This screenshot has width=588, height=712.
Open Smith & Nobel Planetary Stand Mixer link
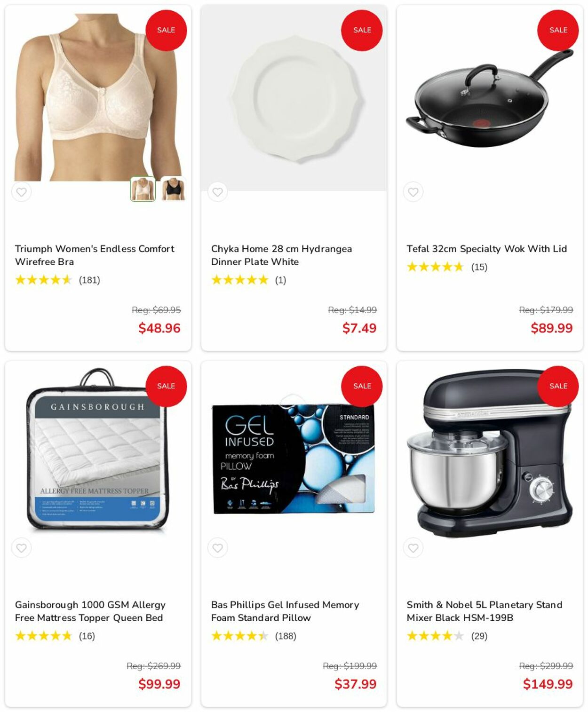(x=485, y=611)
